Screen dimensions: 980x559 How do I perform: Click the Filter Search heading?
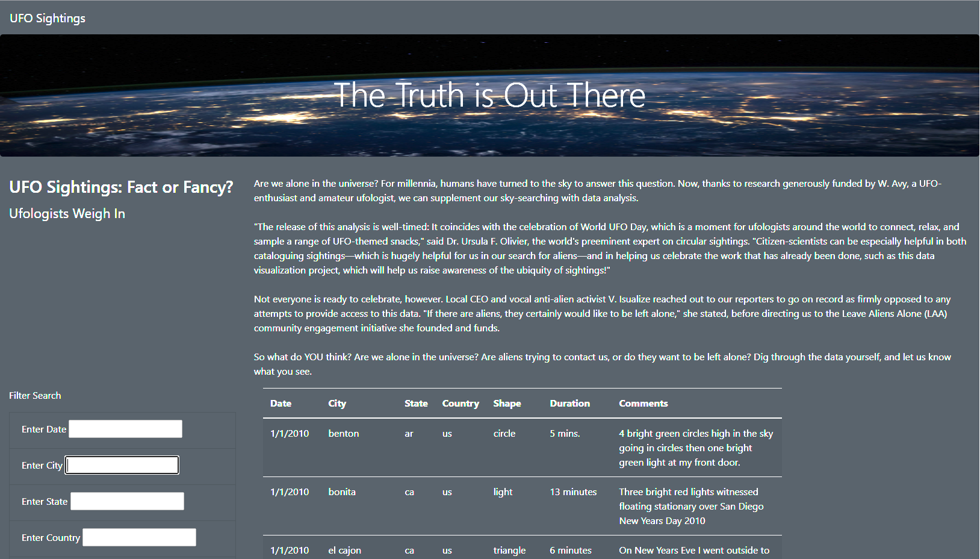point(34,395)
